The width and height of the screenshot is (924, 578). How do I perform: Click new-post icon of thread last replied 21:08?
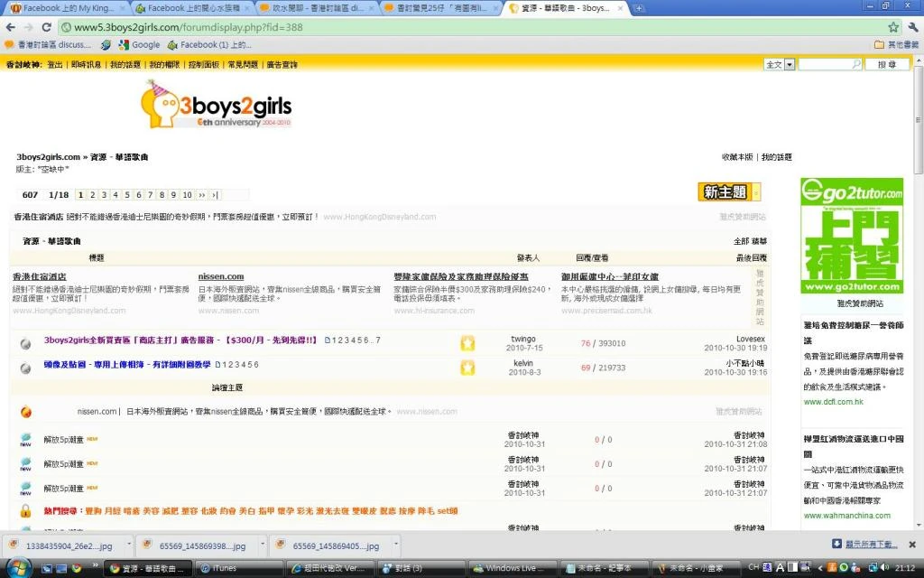(25, 440)
